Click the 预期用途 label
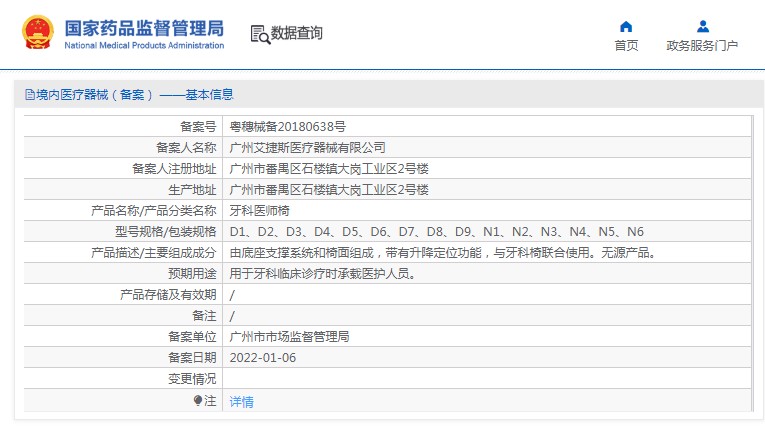This screenshot has width=765, height=427. tap(192, 274)
